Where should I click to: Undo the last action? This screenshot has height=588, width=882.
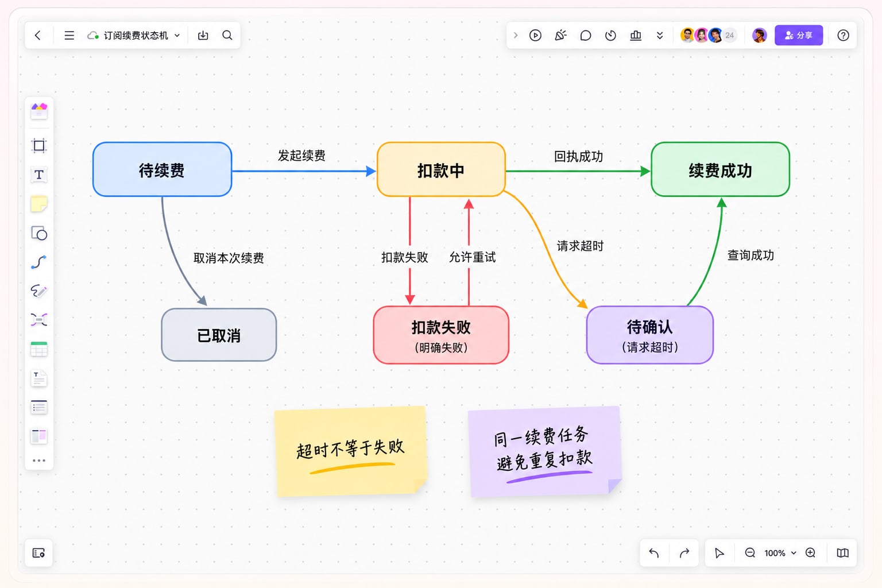click(654, 553)
